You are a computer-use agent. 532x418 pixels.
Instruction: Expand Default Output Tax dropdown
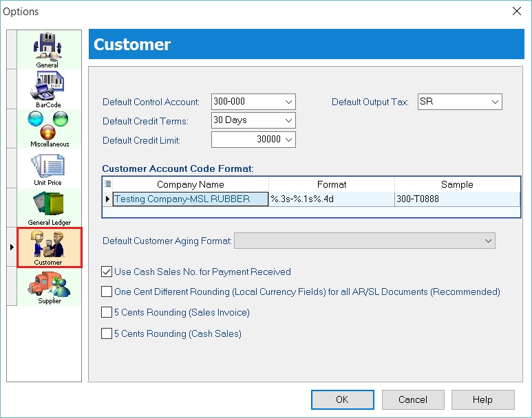tap(495, 102)
